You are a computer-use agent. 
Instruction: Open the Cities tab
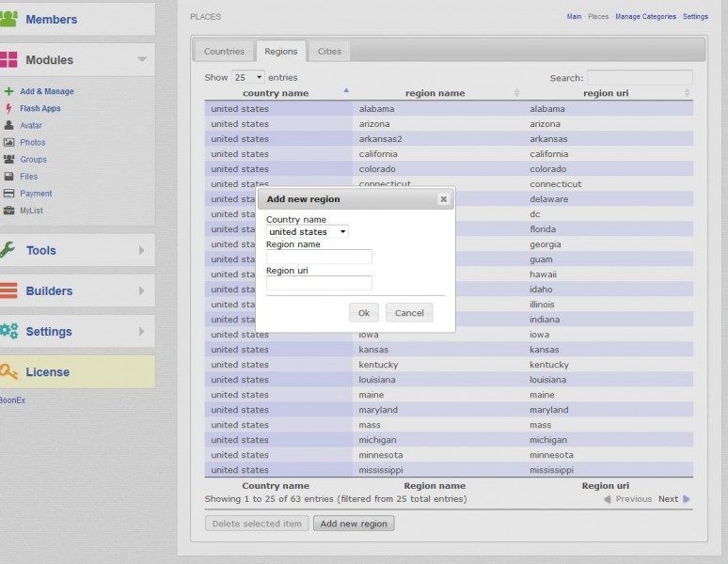329,52
